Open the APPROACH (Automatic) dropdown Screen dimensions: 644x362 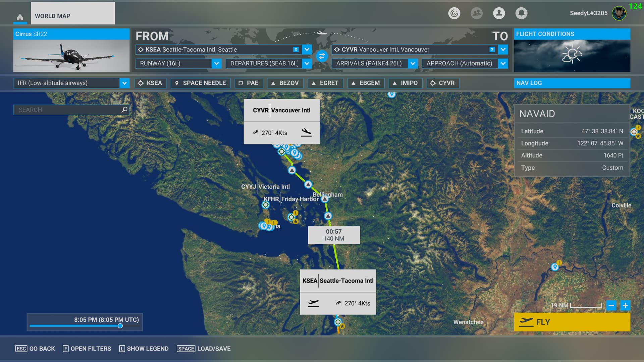[x=503, y=63]
